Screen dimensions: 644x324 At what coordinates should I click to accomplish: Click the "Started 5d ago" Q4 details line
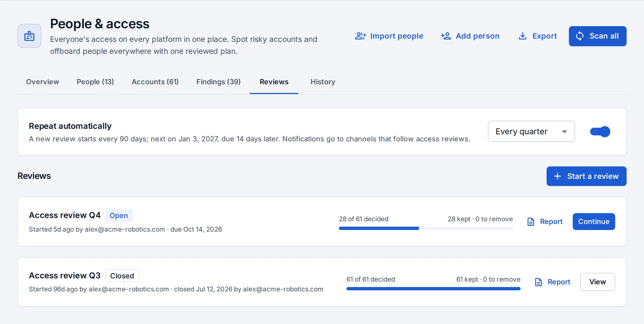point(126,229)
